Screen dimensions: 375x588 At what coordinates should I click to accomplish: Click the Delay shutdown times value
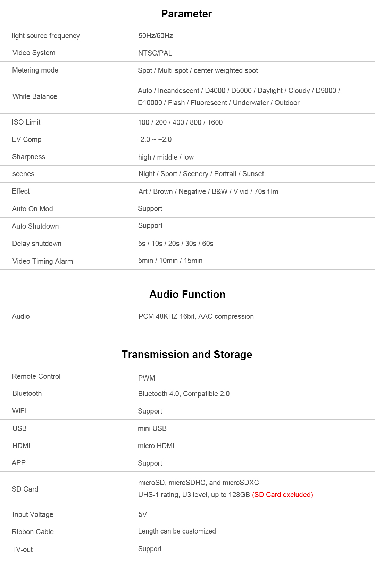(176, 244)
